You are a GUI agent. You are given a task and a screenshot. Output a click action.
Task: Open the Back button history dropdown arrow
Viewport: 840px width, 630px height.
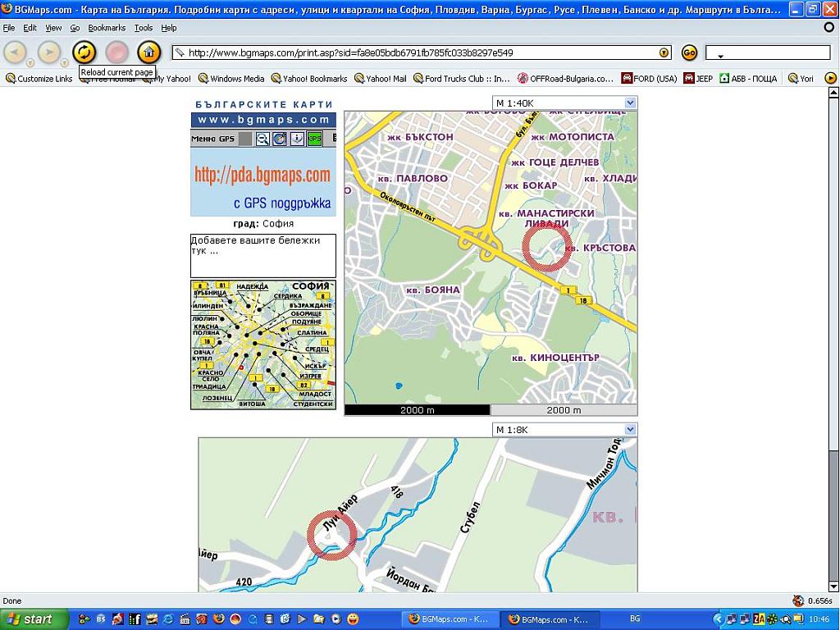(x=30, y=62)
